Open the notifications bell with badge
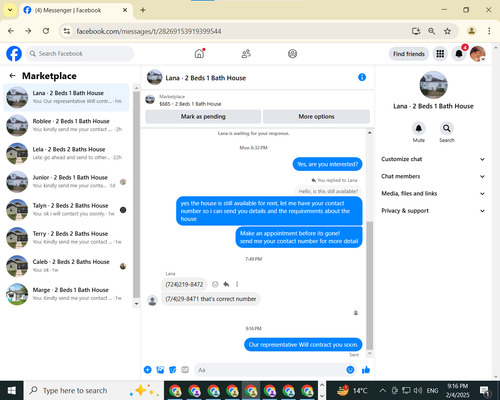 click(x=459, y=54)
